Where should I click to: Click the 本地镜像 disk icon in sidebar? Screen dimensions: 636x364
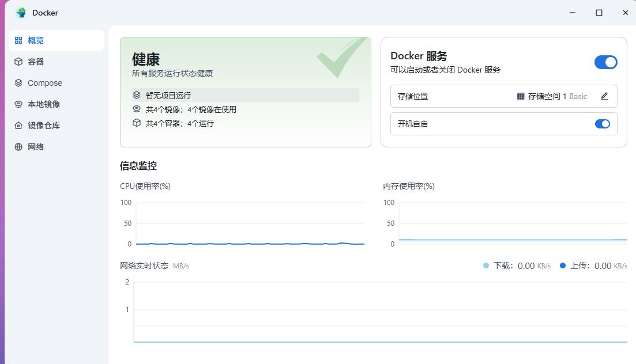coord(18,104)
